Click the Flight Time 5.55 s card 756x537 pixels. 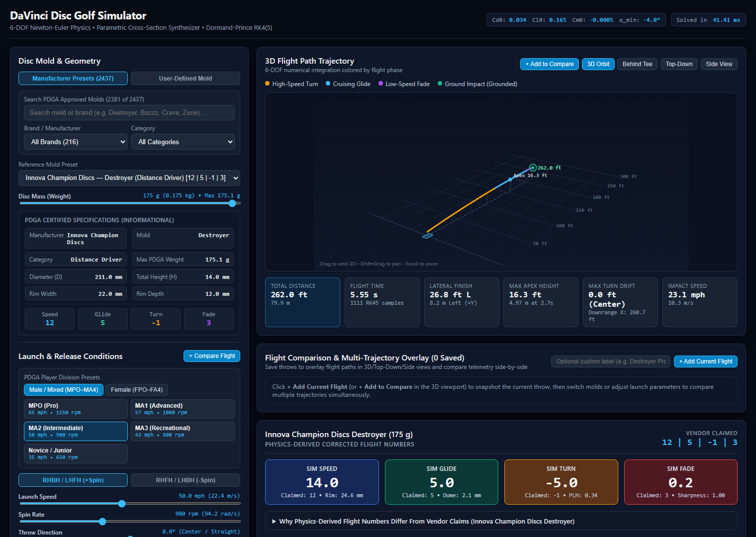click(382, 302)
